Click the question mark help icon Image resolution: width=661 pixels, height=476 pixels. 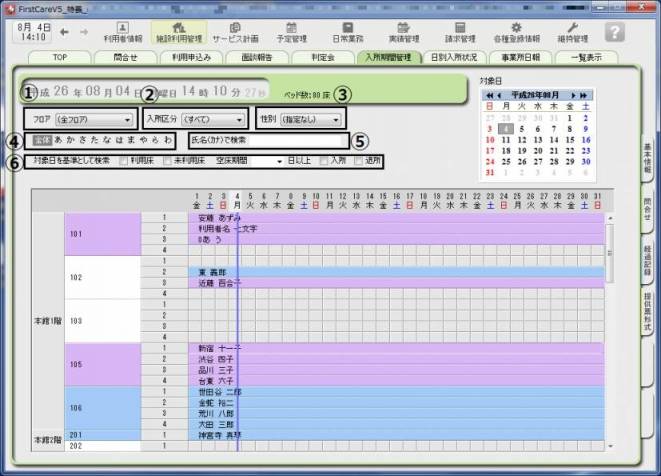(615, 32)
